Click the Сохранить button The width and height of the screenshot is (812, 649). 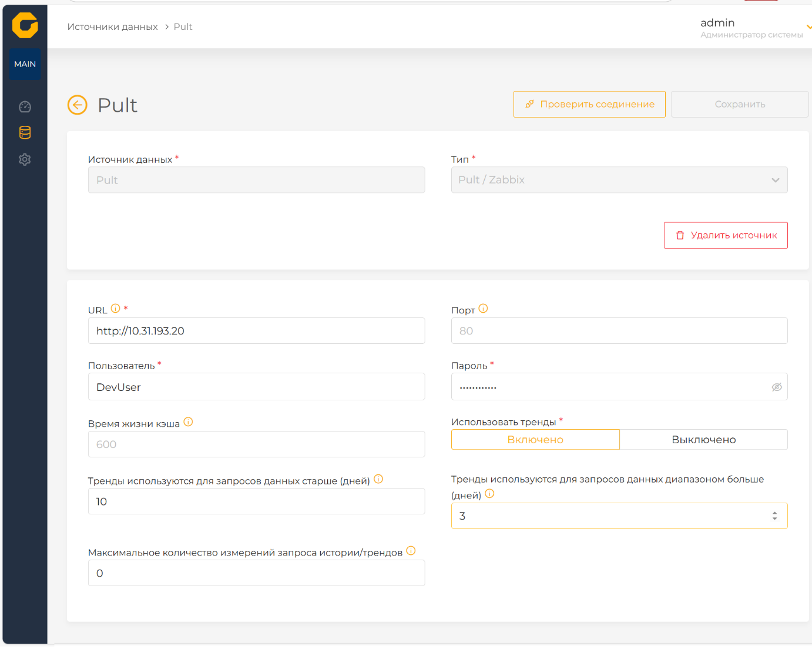coord(740,104)
